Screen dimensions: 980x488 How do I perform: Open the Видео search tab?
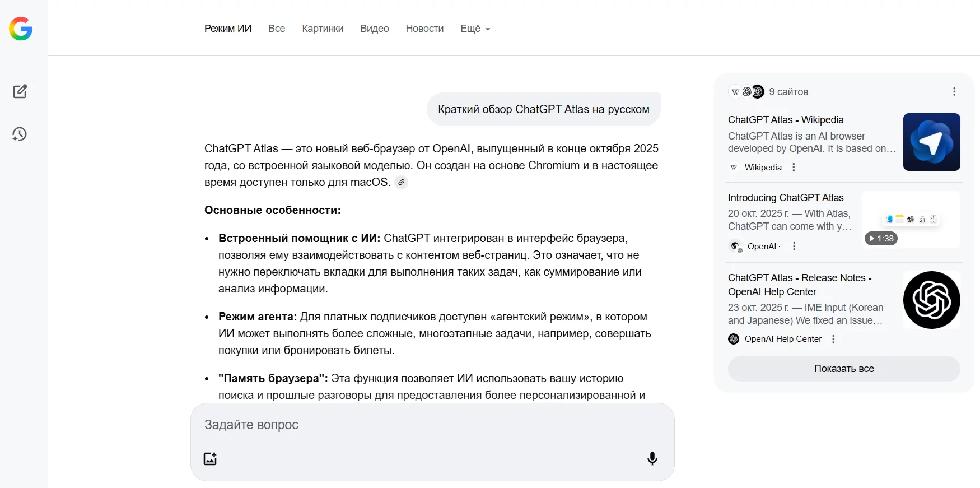[374, 29]
